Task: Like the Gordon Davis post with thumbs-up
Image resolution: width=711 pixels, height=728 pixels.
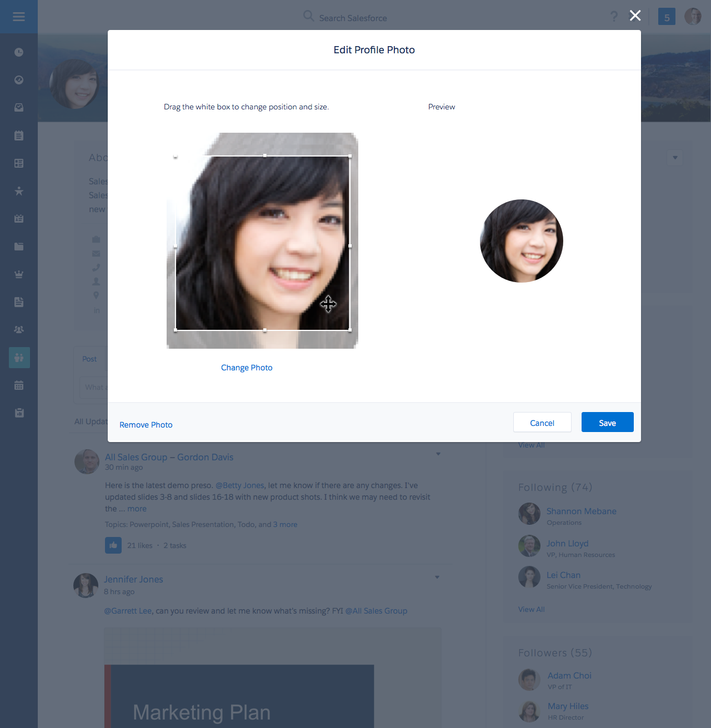Action: [113, 545]
